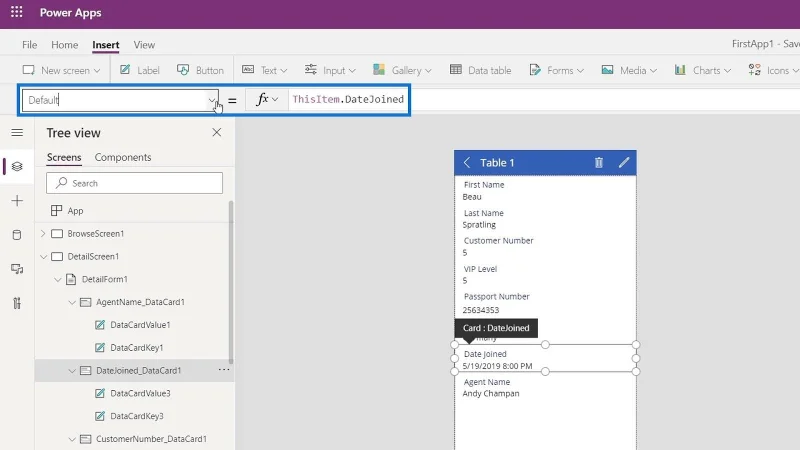Select BrowseScreen1 in tree
This screenshot has width=800, height=450.
96,234
